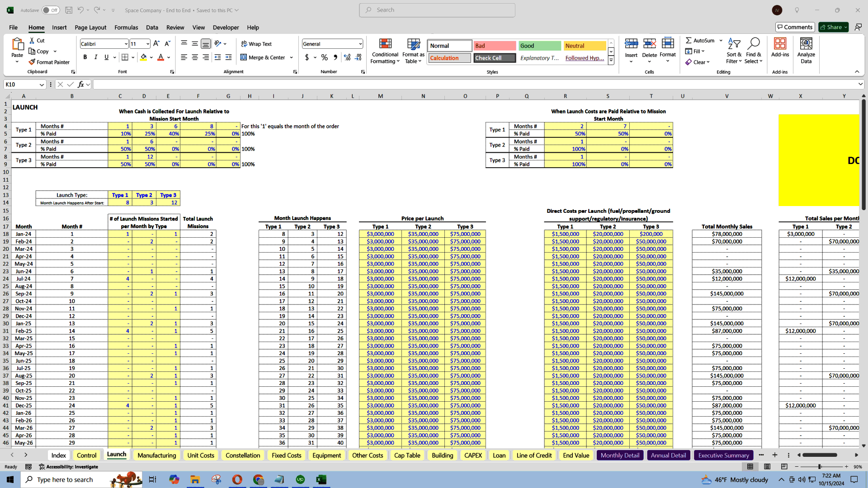Open the Page Layout ribbon tab

point(90,28)
